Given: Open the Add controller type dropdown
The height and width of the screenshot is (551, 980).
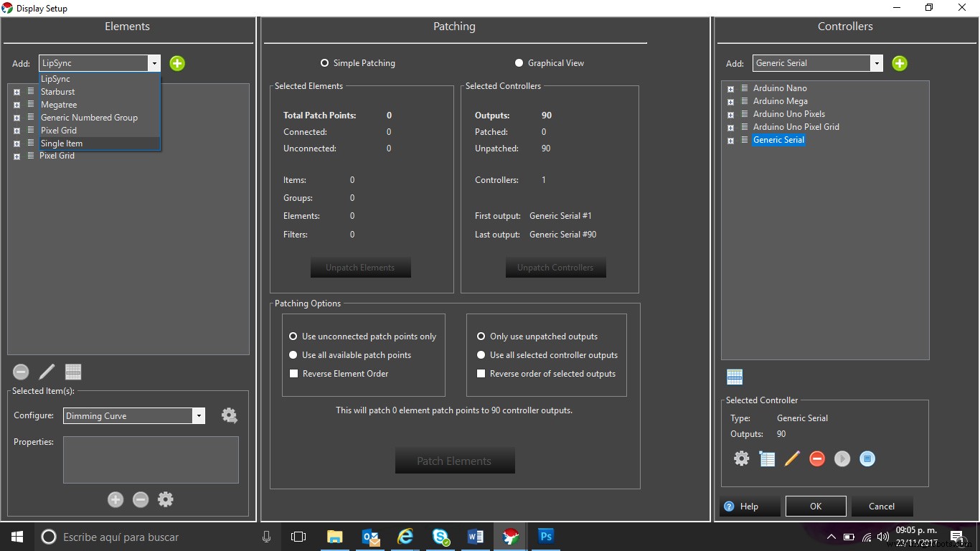Looking at the screenshot, I should point(877,63).
